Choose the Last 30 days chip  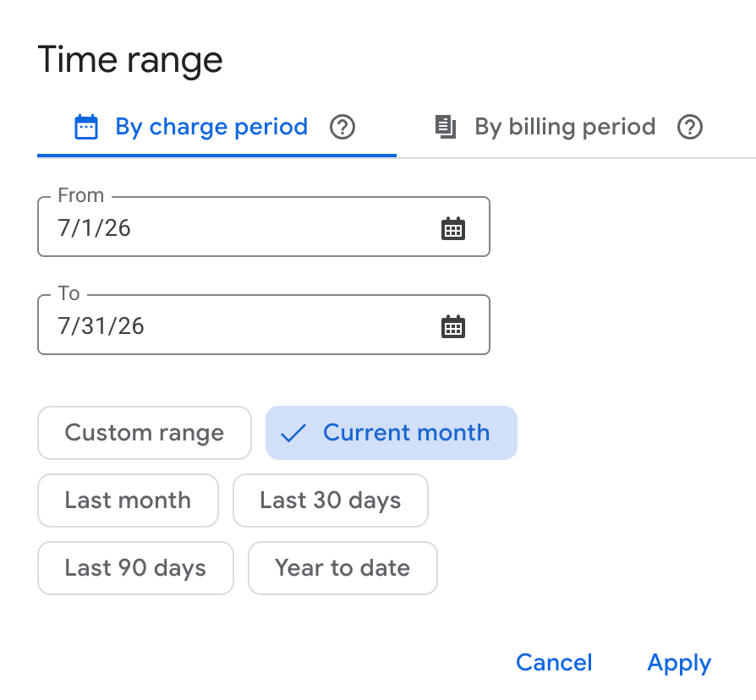click(331, 500)
